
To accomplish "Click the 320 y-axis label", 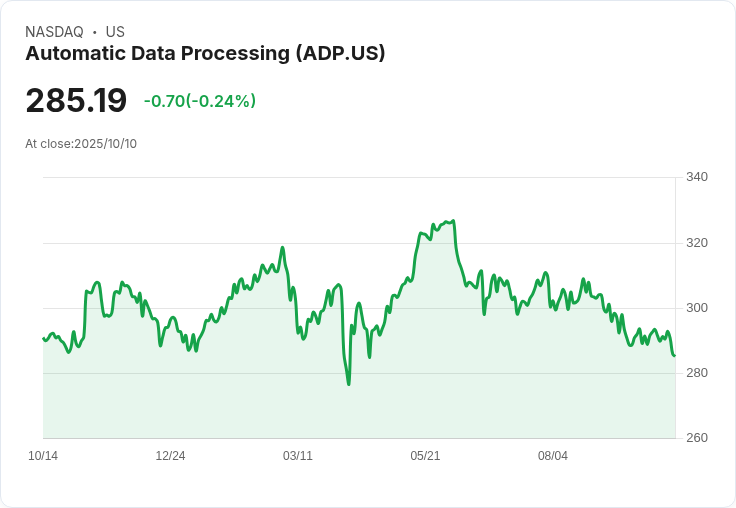I will 696,243.
